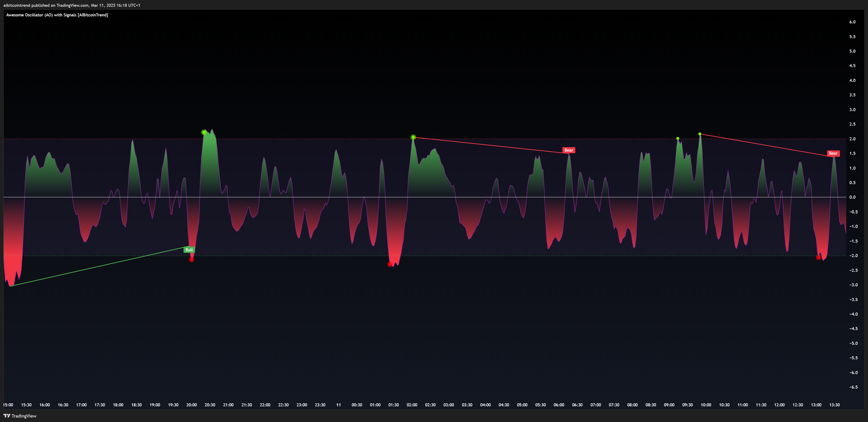This screenshot has width=868, height=422.
Task: Select the green peak marker at 02:00
Action: 413,137
